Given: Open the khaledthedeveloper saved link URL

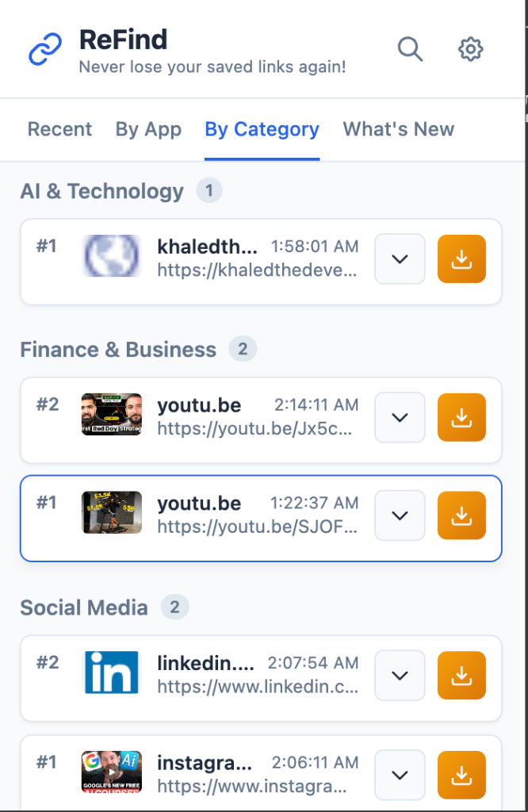Looking at the screenshot, I should [258, 270].
